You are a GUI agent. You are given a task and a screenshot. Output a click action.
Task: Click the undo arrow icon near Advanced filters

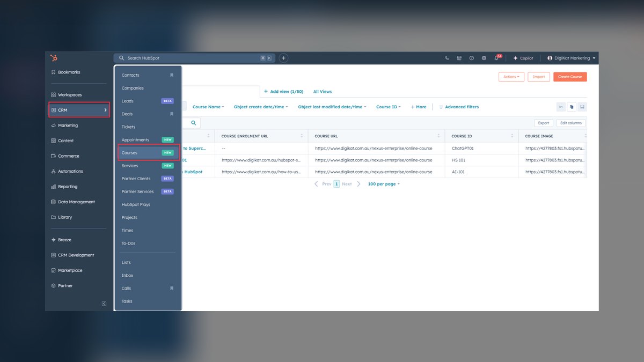(x=561, y=107)
